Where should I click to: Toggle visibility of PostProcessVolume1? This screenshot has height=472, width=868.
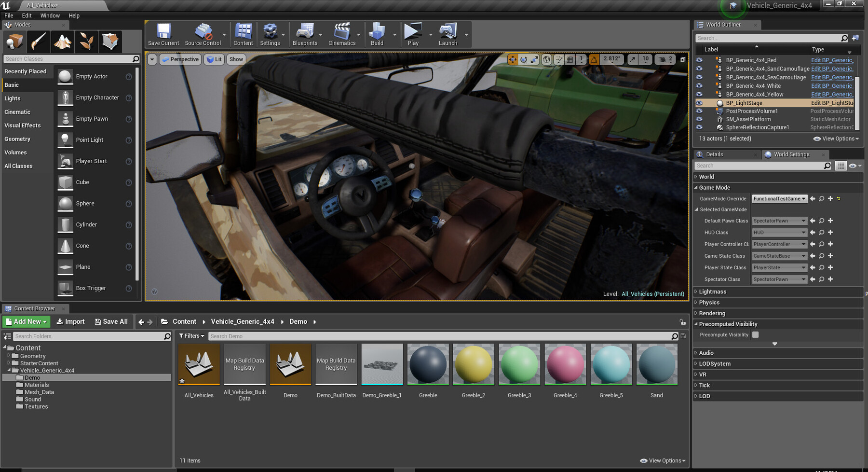point(699,111)
